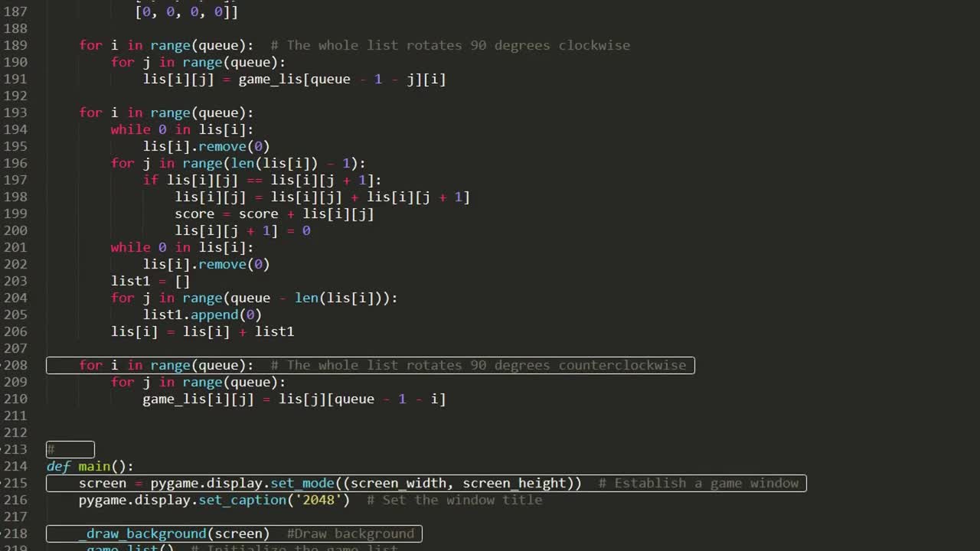Click '[0, 0, 0, 0]]' on line 187
Viewport: 980px width, 551px height.
(x=186, y=11)
